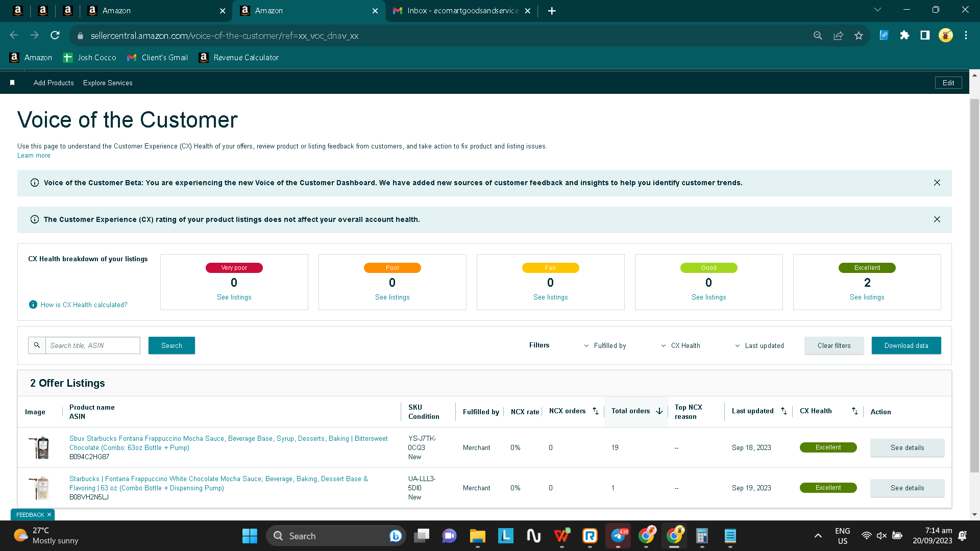Image resolution: width=980 pixels, height=551 pixels.
Task: Expand the Fulfilled by filter
Action: pos(605,346)
